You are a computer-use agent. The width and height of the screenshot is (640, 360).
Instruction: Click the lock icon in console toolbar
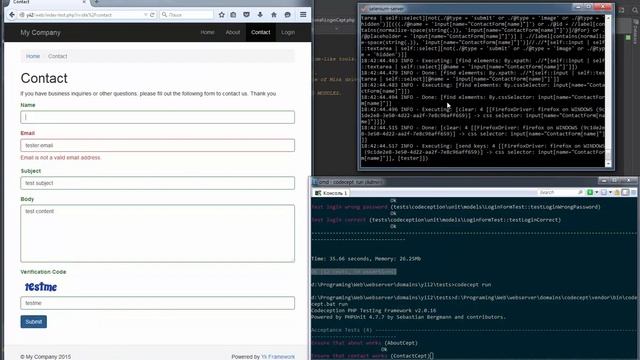[x=616, y=192]
